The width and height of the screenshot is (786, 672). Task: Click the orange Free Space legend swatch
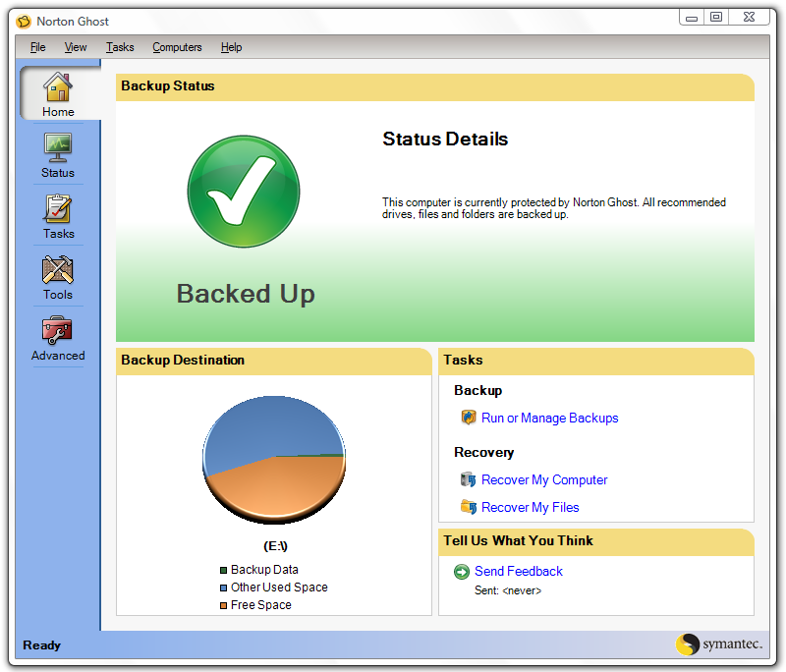pyautogui.click(x=224, y=606)
